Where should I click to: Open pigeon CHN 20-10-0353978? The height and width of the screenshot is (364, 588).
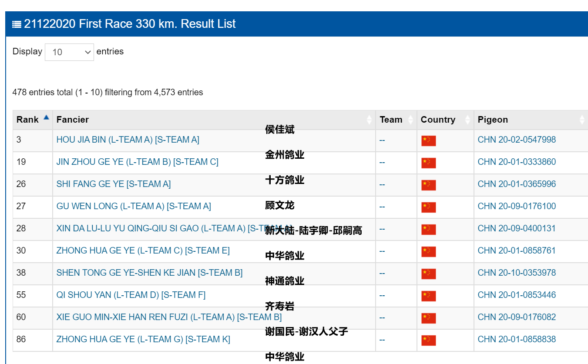click(517, 273)
